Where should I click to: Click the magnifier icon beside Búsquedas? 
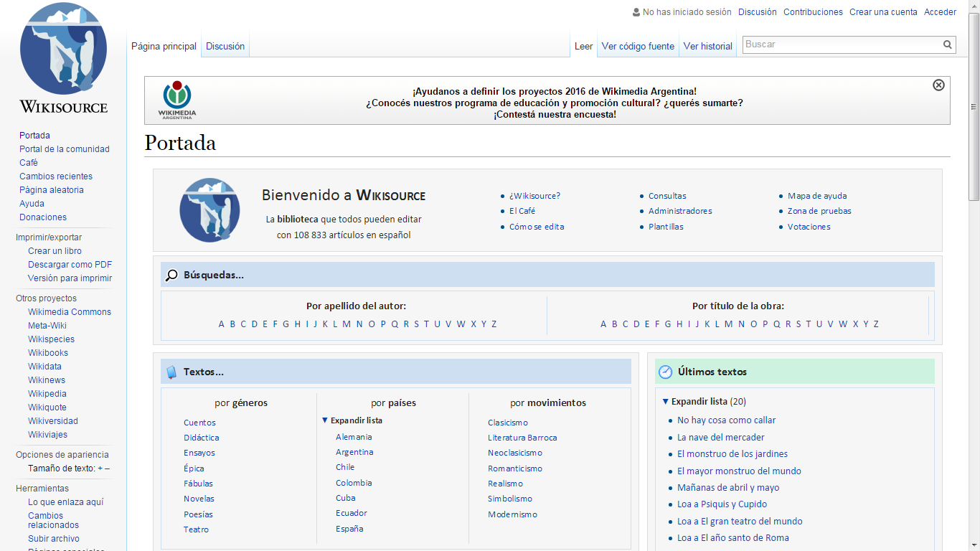[171, 275]
